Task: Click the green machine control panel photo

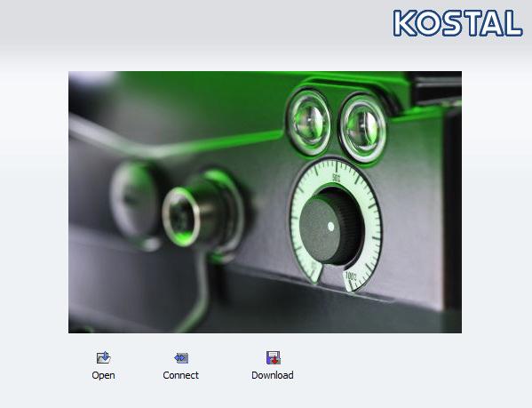Action: pos(265,202)
